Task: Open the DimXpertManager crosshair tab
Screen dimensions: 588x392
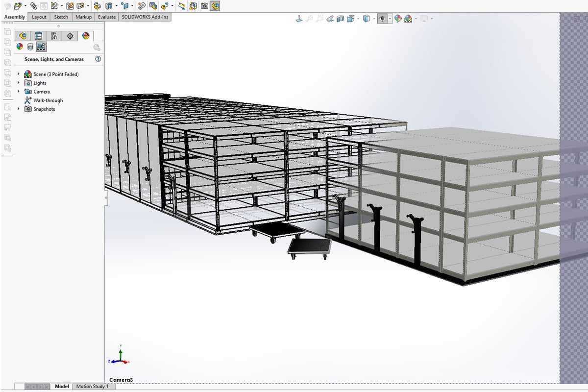Action: pyautogui.click(x=70, y=36)
